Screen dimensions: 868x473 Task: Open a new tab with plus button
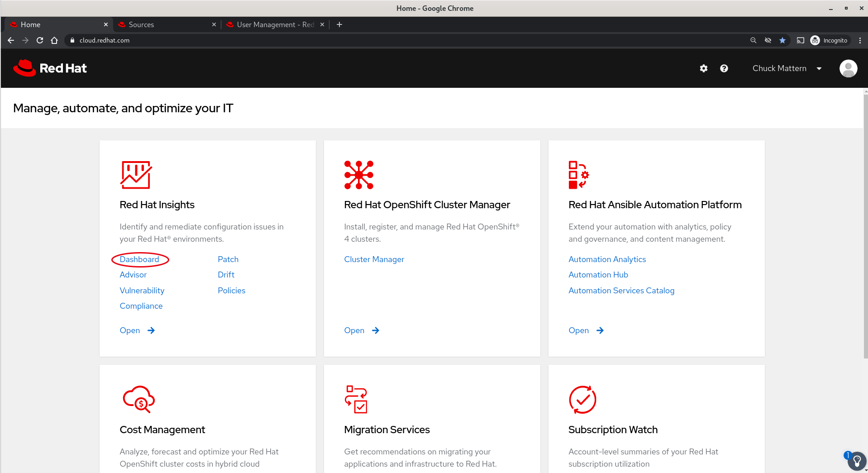339,24
